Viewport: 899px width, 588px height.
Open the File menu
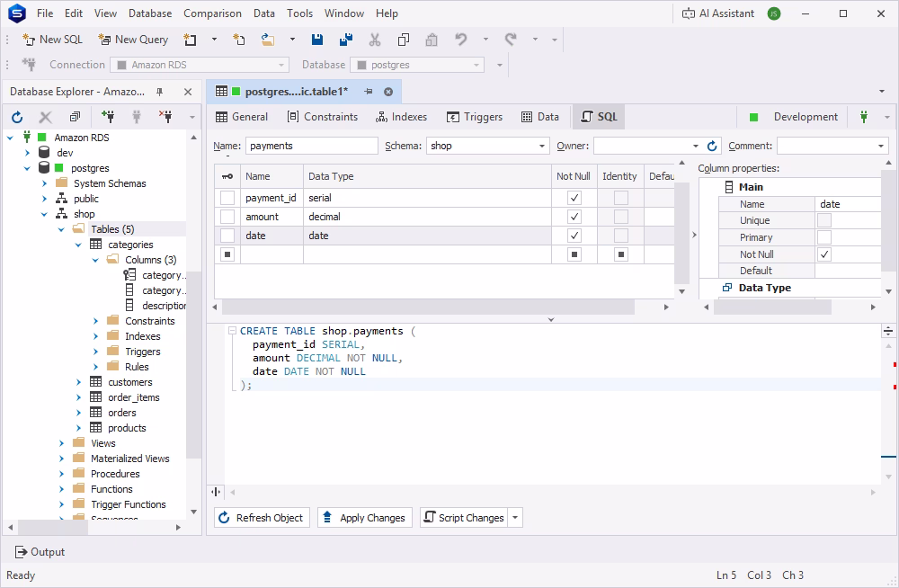click(45, 13)
